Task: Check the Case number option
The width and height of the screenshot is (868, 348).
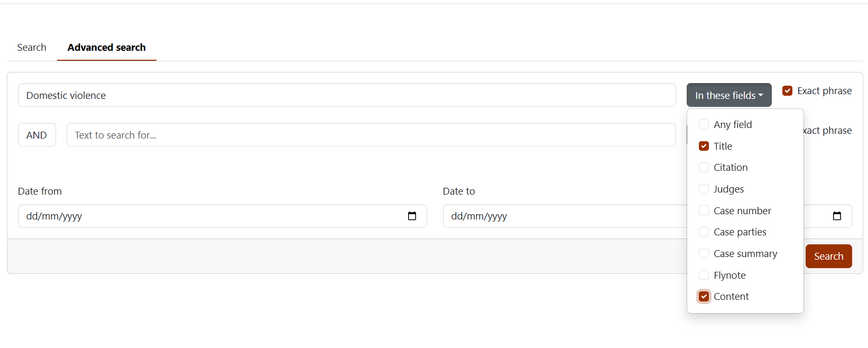Action: click(x=704, y=210)
